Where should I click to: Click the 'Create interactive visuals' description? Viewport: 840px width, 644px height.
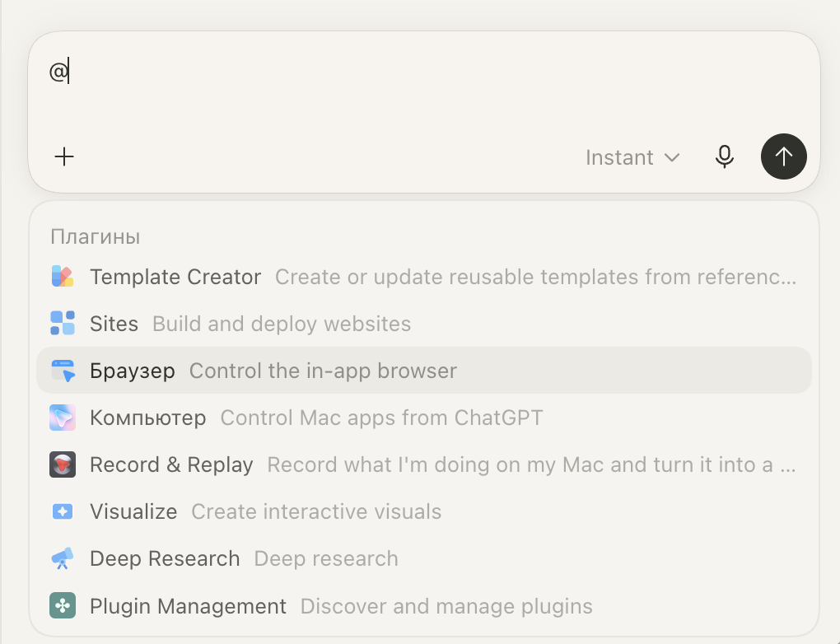[x=316, y=511]
